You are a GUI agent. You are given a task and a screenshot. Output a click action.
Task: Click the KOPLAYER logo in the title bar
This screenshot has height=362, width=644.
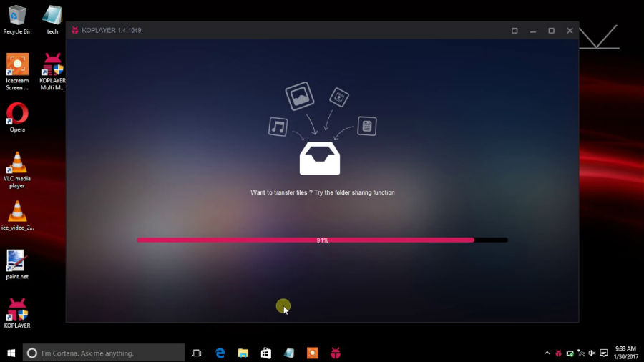75,31
